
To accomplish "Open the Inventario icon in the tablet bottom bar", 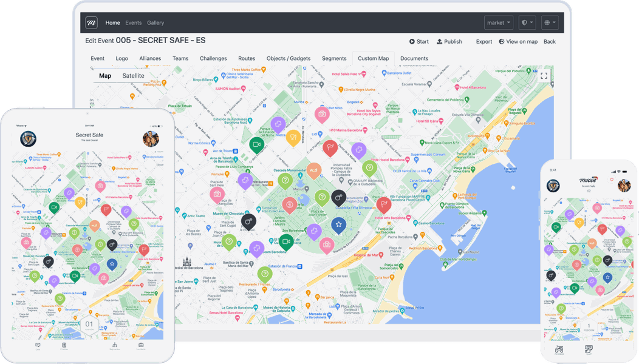I will coord(140,346).
